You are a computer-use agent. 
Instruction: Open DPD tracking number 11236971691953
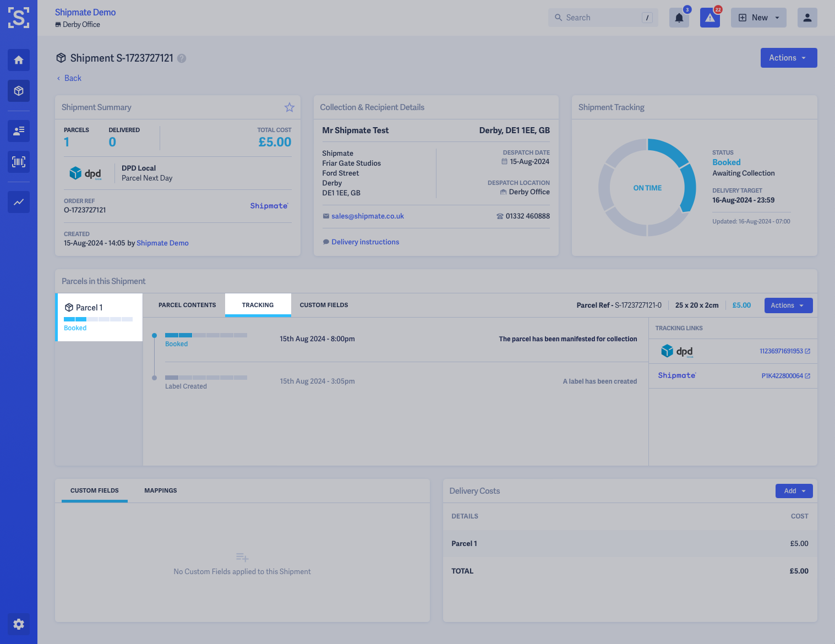[x=781, y=351]
